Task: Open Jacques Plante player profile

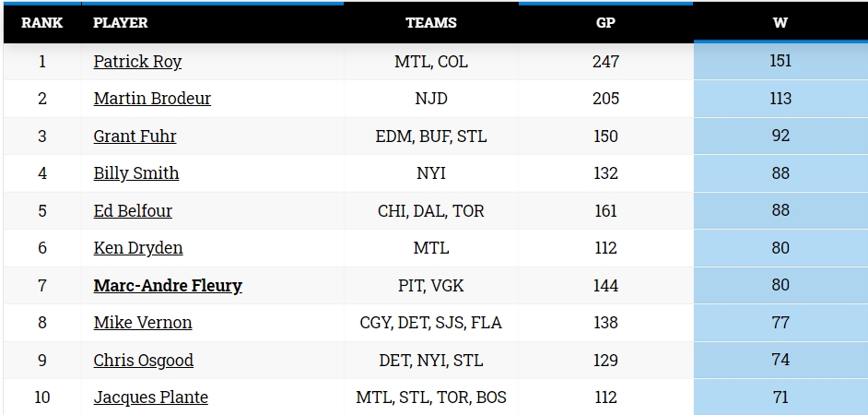Action: (x=150, y=397)
